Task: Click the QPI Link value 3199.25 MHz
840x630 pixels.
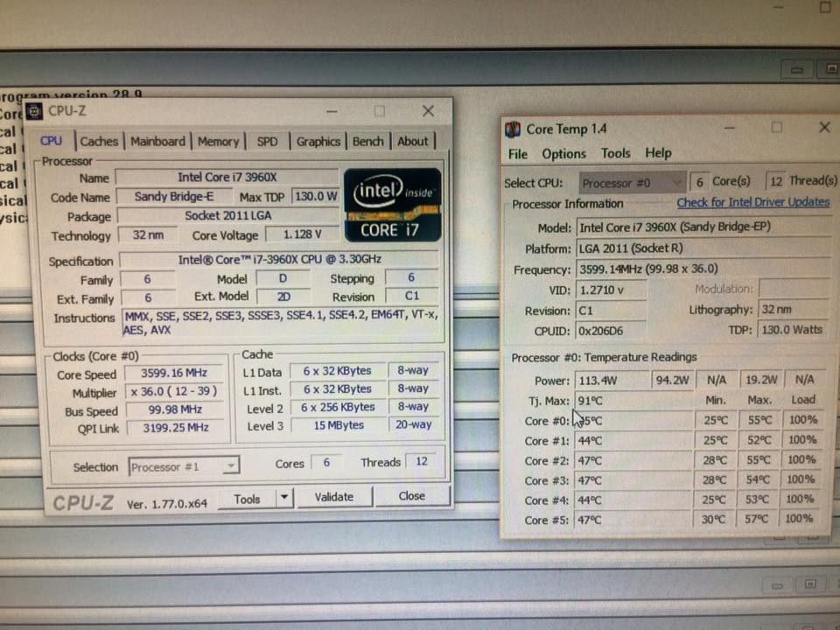Action: tap(176, 428)
